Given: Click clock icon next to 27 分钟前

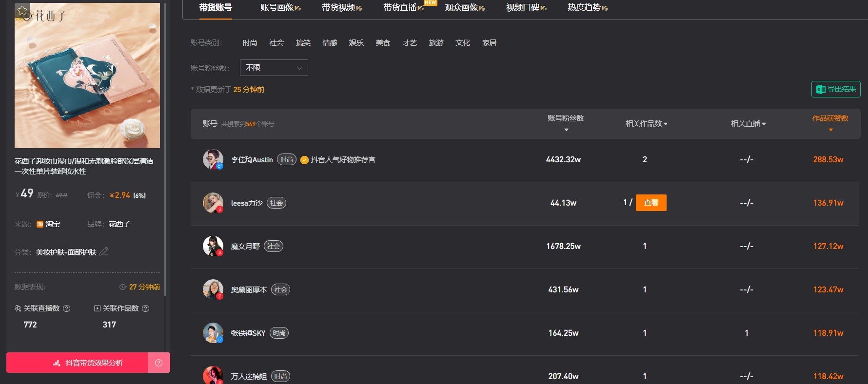Looking at the screenshot, I should (x=123, y=287).
